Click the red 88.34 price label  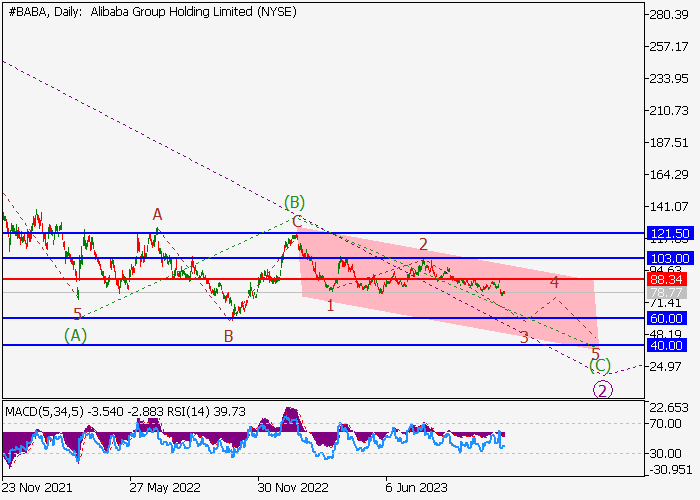click(666, 280)
